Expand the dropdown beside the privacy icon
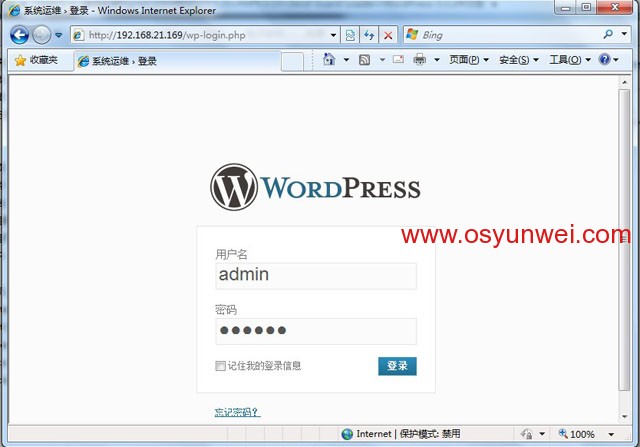Viewport: 640px width, 447px height. pyautogui.click(x=542, y=434)
